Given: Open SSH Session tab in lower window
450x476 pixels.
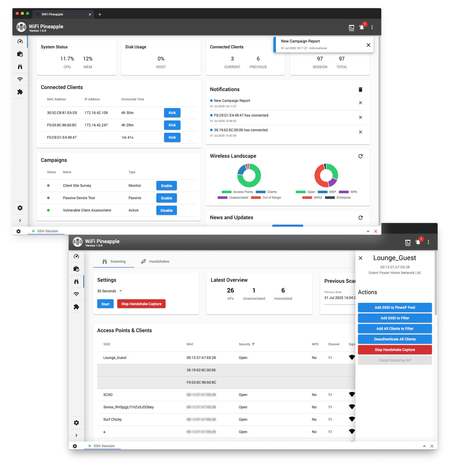Looking at the screenshot, I should [x=101, y=446].
